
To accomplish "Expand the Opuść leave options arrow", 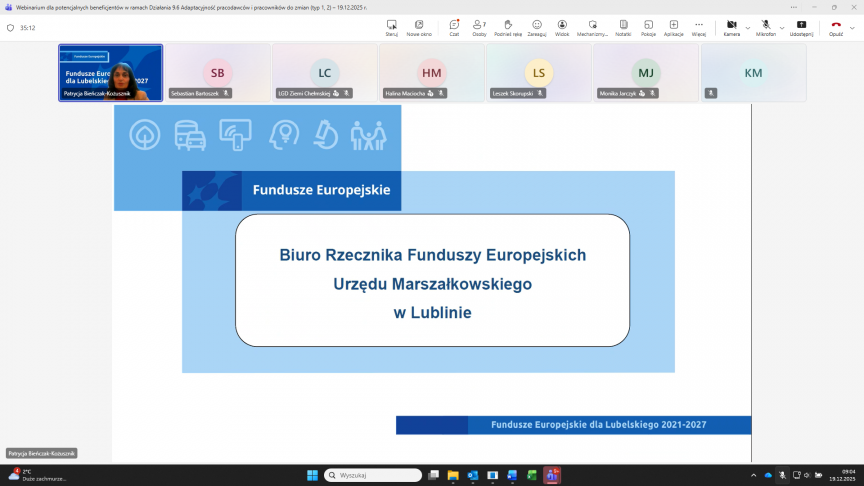I will tap(853, 27).
